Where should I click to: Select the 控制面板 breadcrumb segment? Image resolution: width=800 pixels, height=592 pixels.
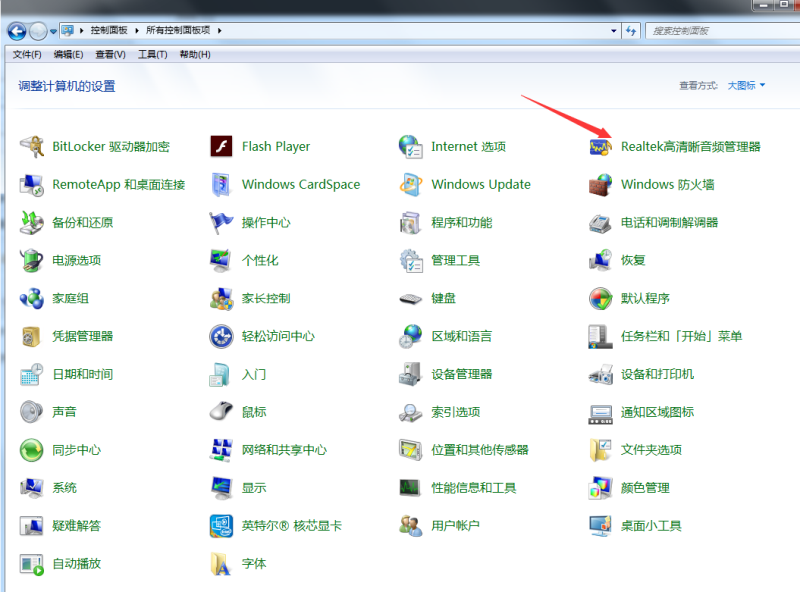coord(109,31)
